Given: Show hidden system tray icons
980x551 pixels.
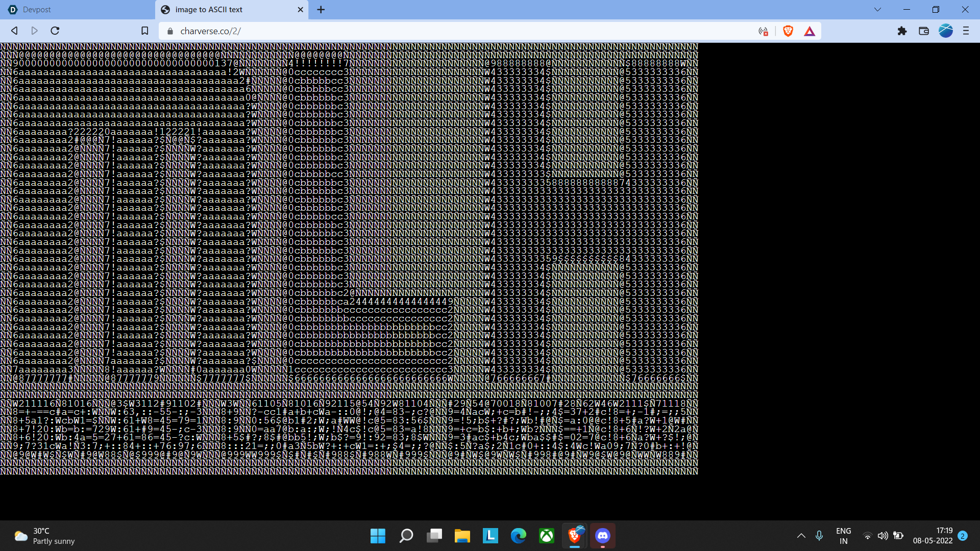Looking at the screenshot, I should (x=801, y=536).
